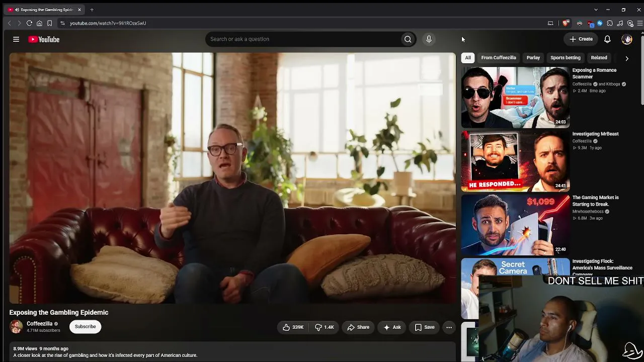Screen dimensions: 644x362
Task: Dislike the video with thumbs down
Action: coord(325,327)
